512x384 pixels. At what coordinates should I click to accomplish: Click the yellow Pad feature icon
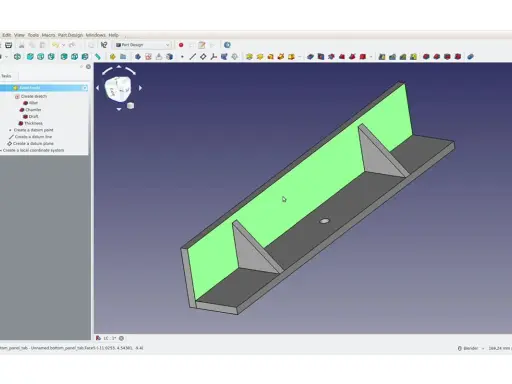coord(249,57)
